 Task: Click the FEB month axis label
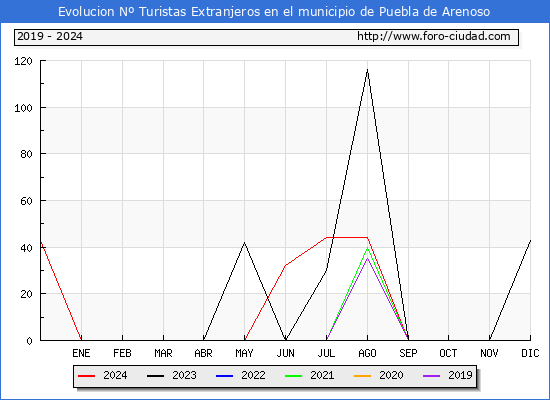[122, 353]
